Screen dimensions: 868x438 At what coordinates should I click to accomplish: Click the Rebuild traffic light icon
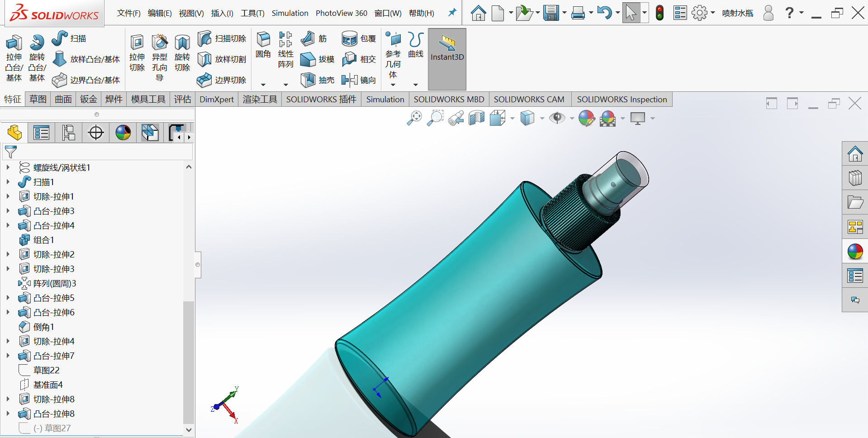(660, 13)
